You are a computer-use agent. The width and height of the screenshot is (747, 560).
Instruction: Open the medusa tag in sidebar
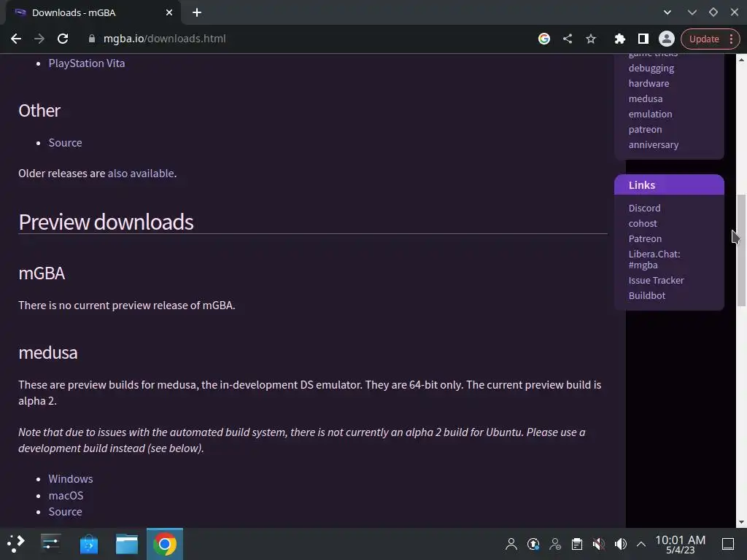(646, 98)
